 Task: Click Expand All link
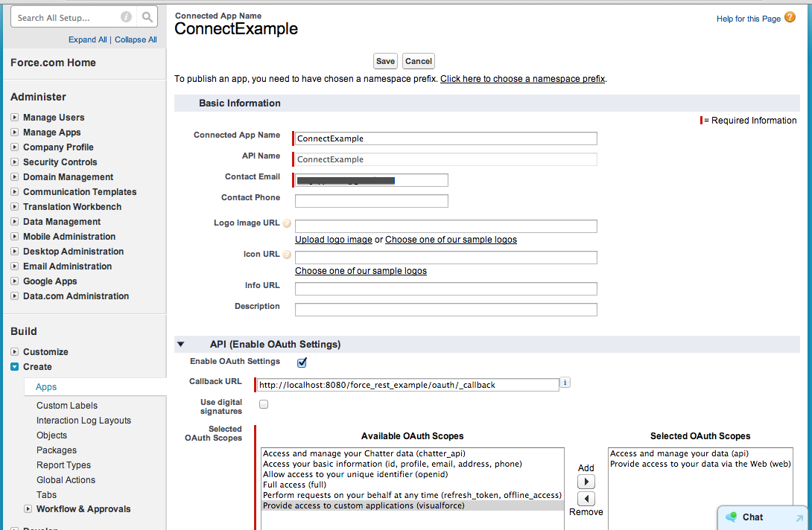click(87, 39)
